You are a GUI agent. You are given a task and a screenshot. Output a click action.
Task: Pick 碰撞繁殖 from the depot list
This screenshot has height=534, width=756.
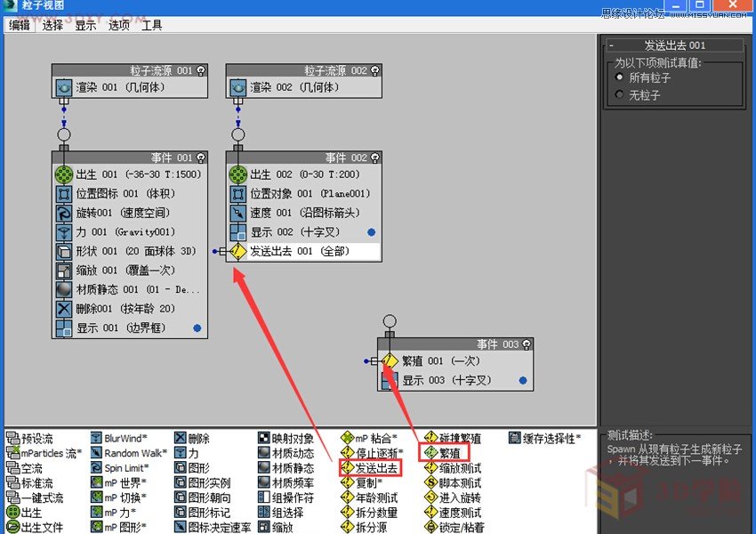coord(460,438)
